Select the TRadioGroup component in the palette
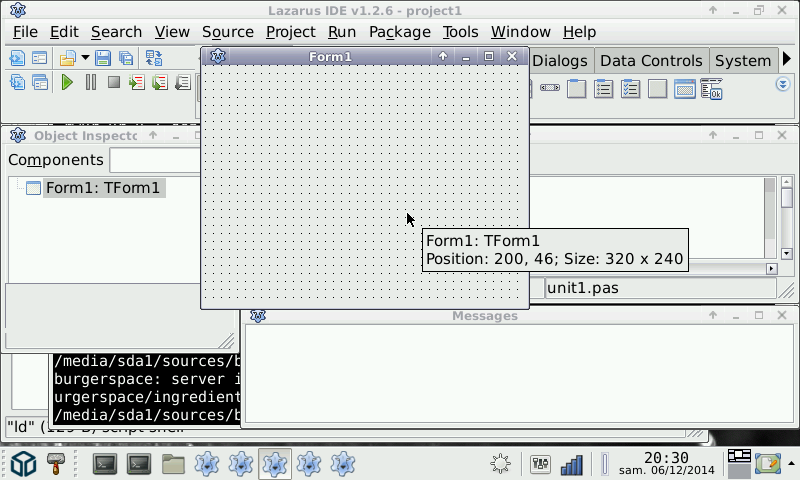This screenshot has height=480, width=800. pos(604,90)
